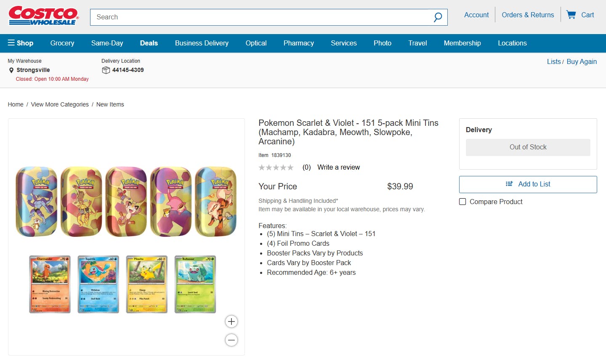
Task: Open Strongsville warehouse selector
Action: pos(33,70)
